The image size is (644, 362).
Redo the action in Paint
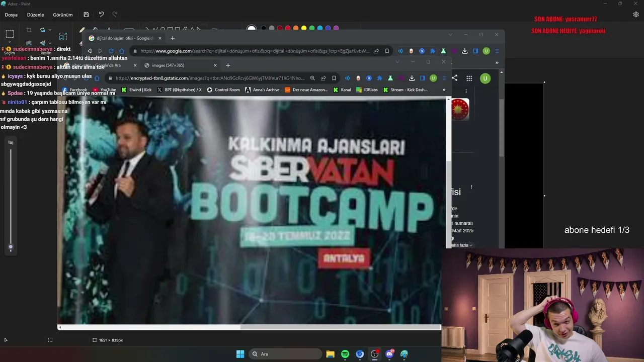115,15
